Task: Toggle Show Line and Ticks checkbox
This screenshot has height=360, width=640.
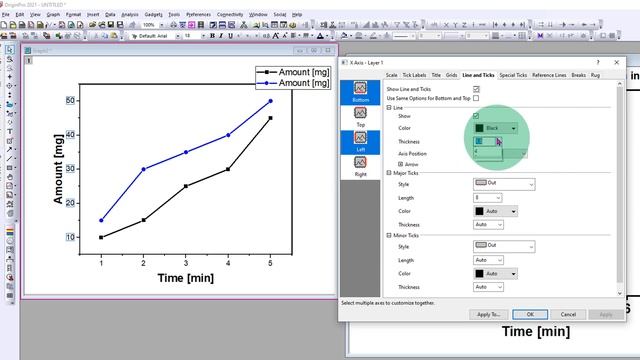Action: (476, 89)
